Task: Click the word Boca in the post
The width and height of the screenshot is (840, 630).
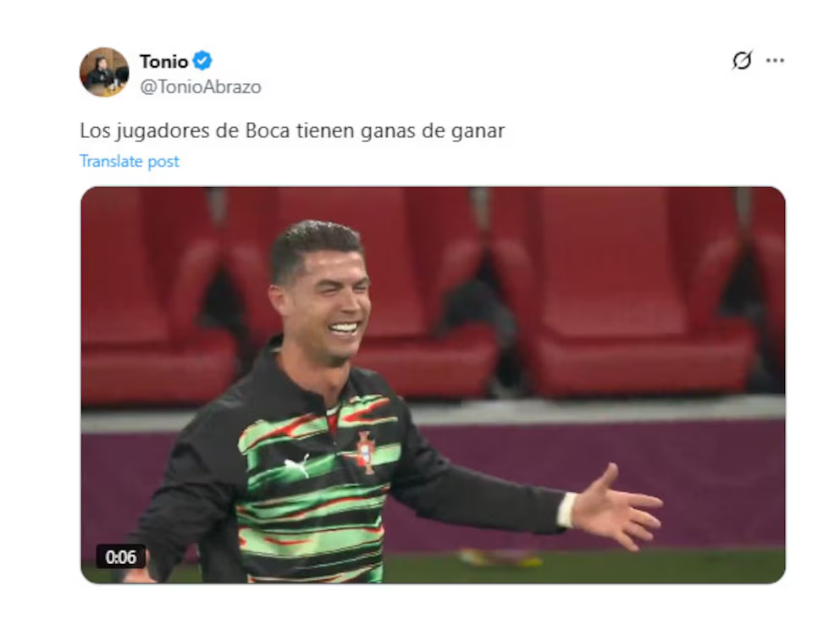Action: [268, 130]
